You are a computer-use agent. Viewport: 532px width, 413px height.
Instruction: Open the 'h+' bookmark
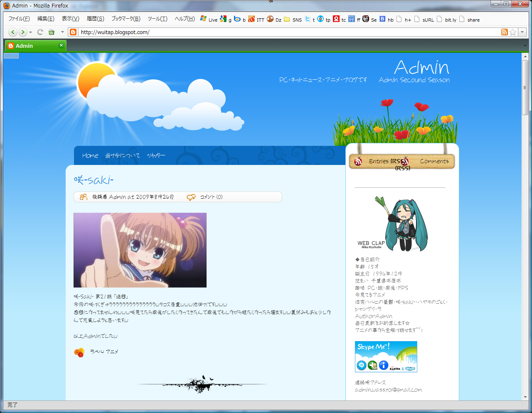coord(404,19)
